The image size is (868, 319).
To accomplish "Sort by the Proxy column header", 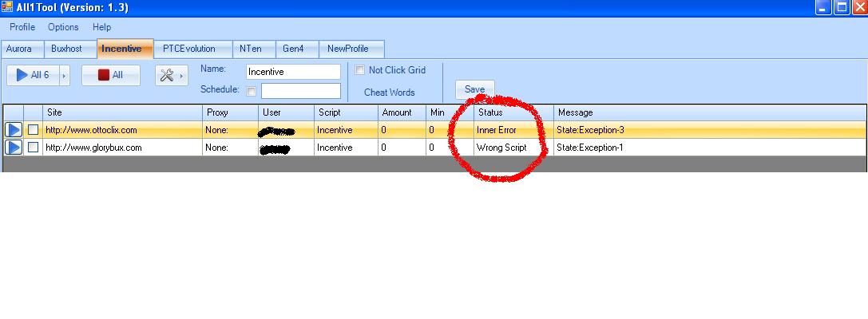I will pos(230,112).
